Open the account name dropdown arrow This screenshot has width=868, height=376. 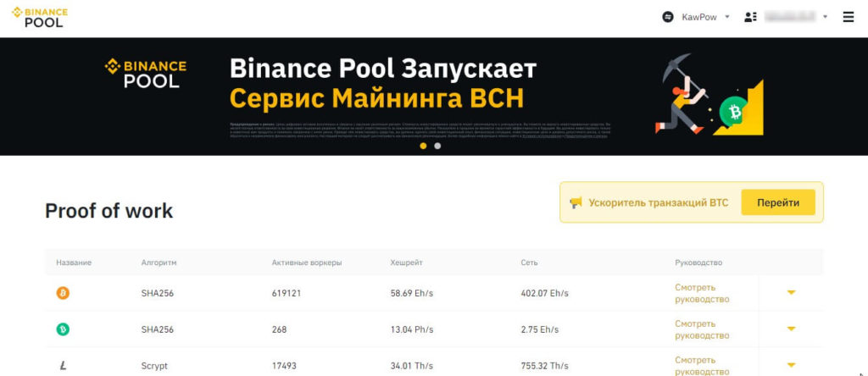(825, 17)
